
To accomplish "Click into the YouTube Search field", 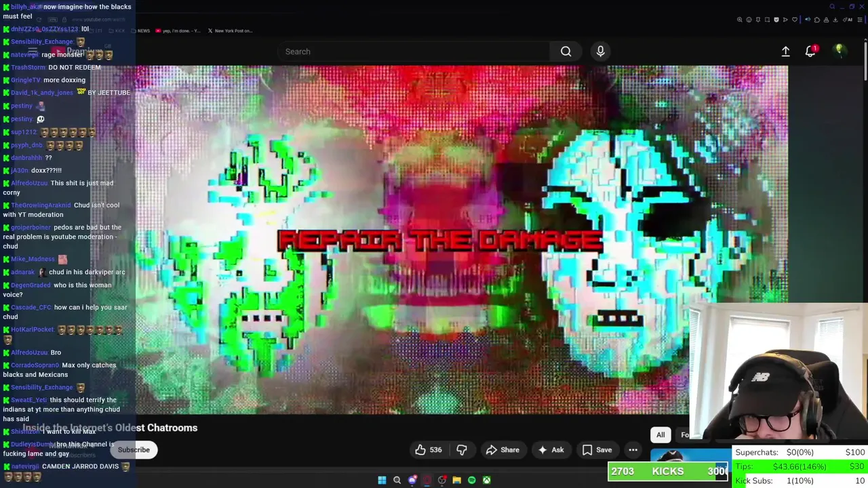I will pos(414,52).
